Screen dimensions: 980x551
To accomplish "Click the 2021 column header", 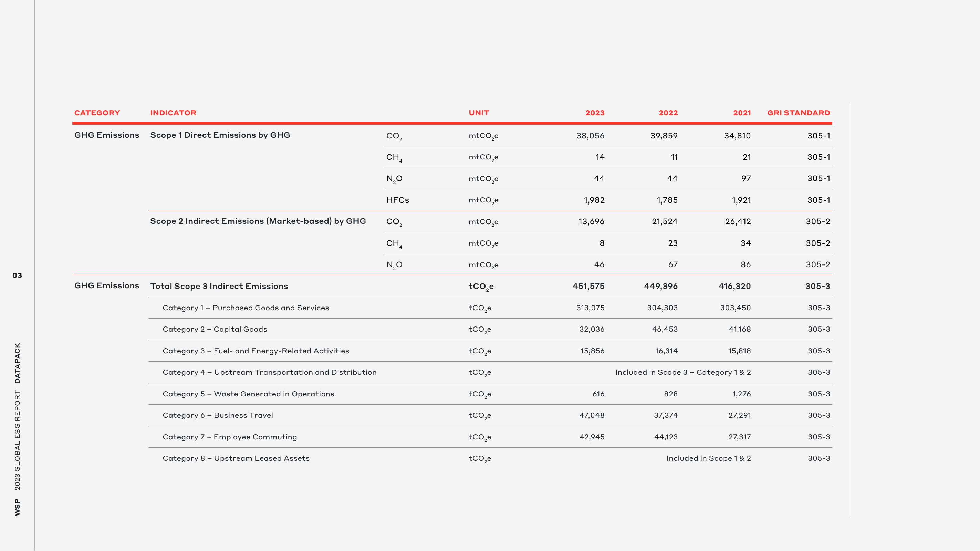I will [742, 113].
